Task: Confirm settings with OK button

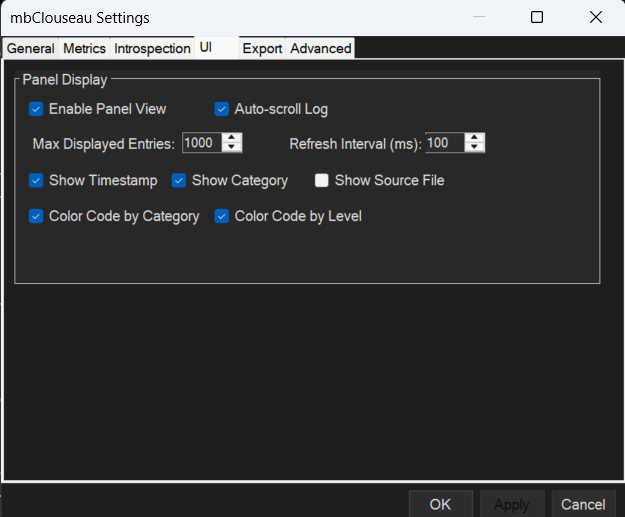Action: [440, 504]
